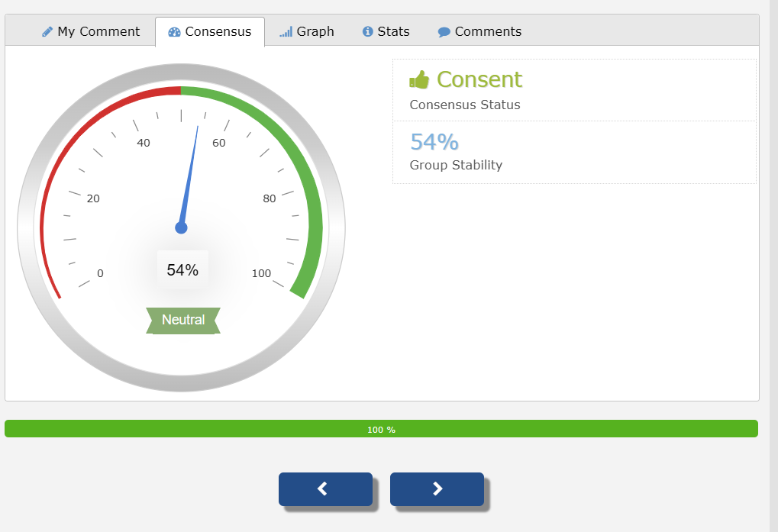Click the speech bubble icon on Comments tab
The width and height of the screenshot is (778, 532).
point(444,32)
